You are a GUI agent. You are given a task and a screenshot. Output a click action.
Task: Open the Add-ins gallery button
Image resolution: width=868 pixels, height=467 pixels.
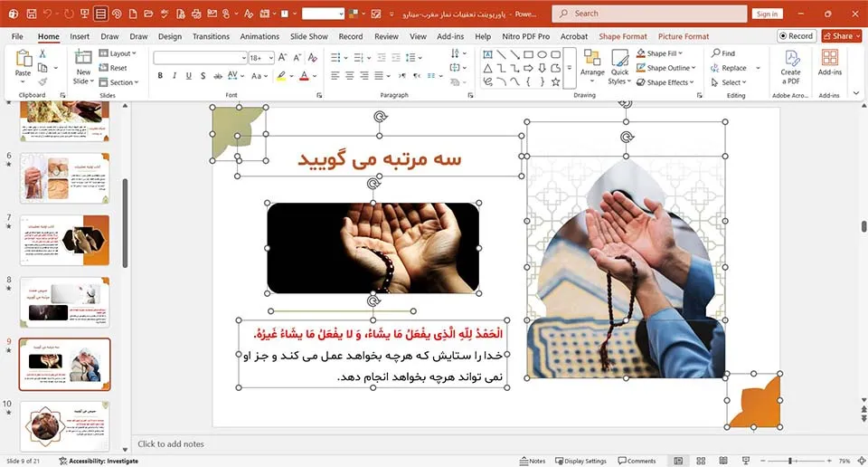pyautogui.click(x=829, y=62)
